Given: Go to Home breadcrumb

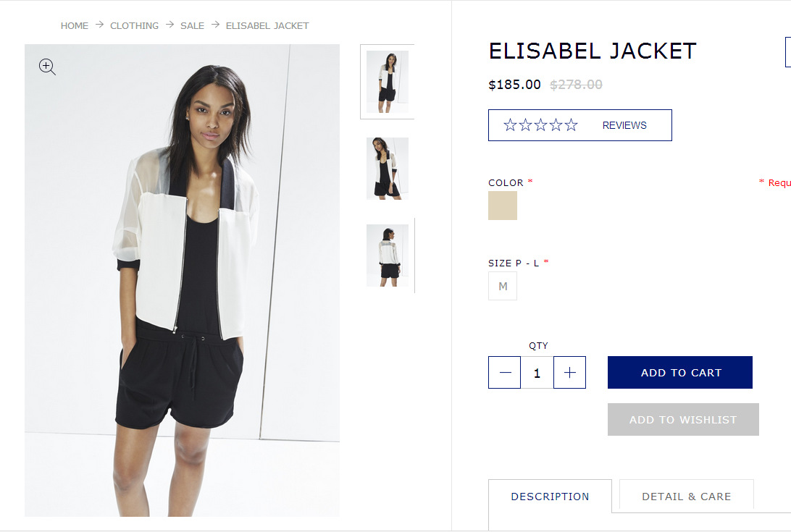Looking at the screenshot, I should [x=74, y=26].
